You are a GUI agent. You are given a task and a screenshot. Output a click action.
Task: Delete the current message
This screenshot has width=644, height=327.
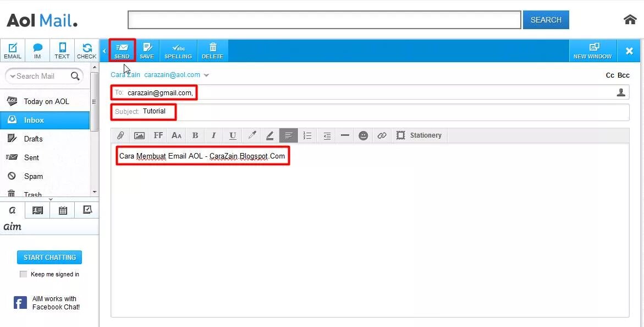point(213,51)
